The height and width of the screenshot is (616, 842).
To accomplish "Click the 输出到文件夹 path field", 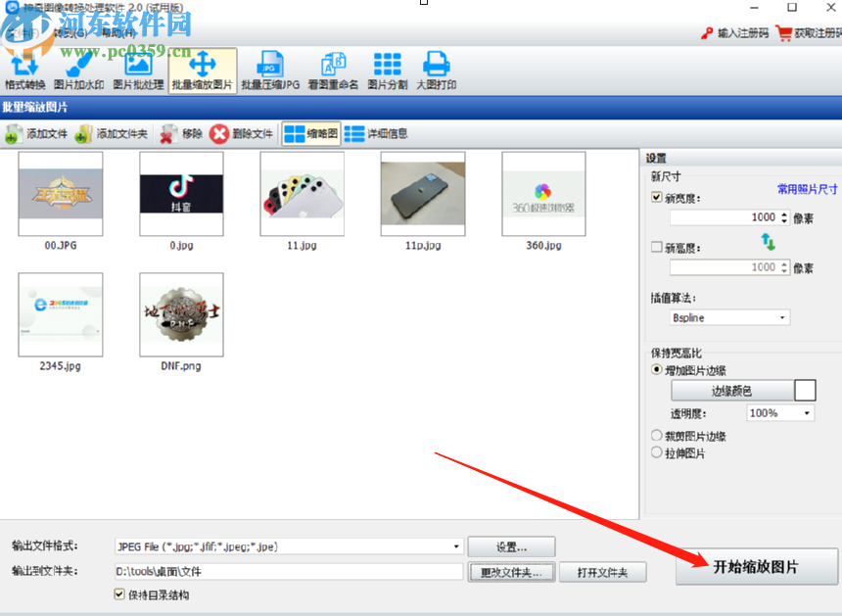I will click(x=289, y=571).
